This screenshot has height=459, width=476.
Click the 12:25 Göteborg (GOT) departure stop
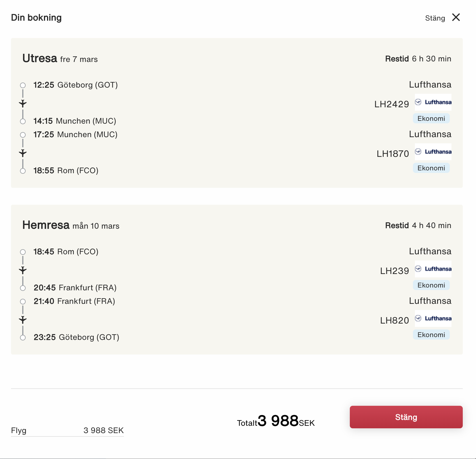(75, 85)
